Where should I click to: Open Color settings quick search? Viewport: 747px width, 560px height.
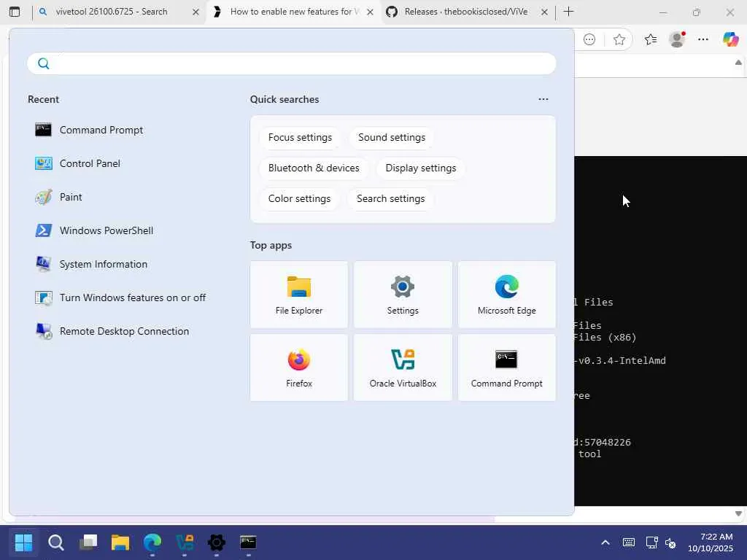tap(299, 198)
